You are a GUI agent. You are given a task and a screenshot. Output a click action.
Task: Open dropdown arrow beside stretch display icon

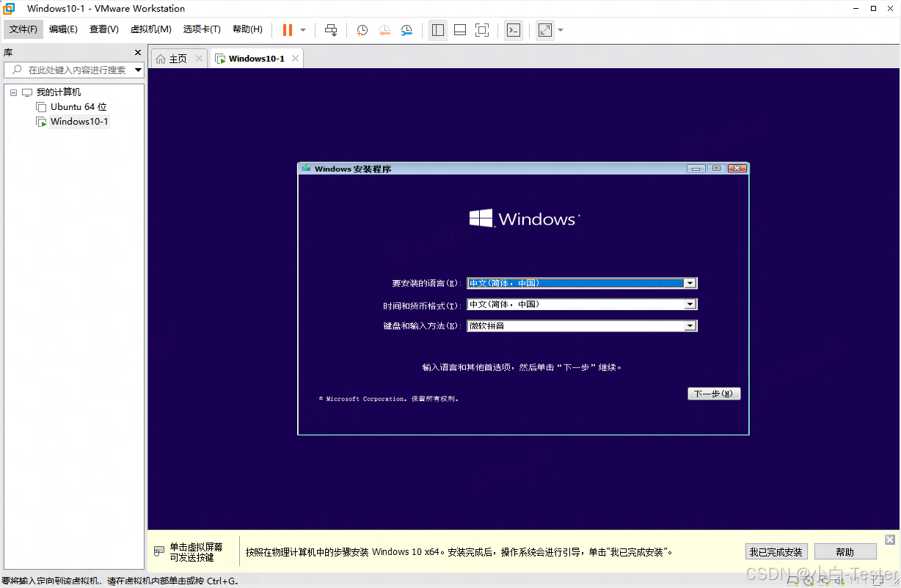tap(561, 30)
